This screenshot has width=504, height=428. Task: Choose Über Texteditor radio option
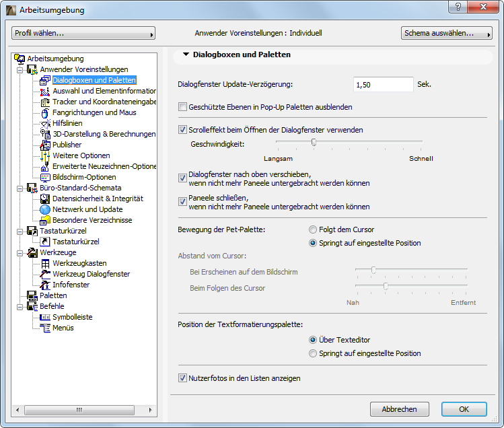[x=312, y=340]
